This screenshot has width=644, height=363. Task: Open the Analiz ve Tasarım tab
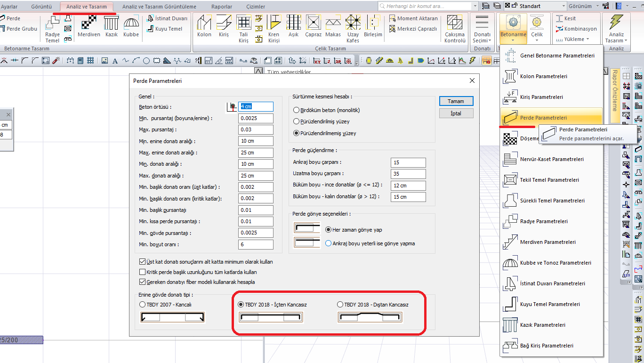coord(88,7)
